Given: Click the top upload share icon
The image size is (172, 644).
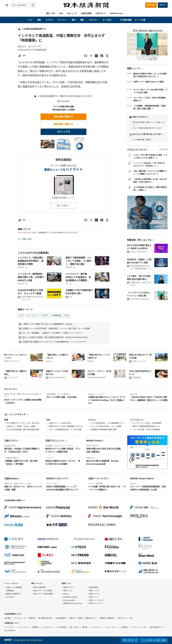Looking at the screenshot, I should point(107,56).
